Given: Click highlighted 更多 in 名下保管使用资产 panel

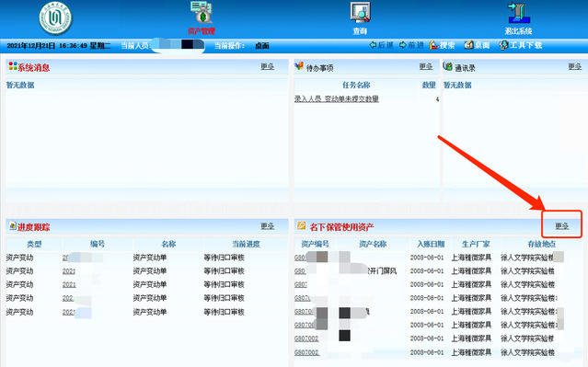Looking at the screenshot, I should pyautogui.click(x=561, y=226).
